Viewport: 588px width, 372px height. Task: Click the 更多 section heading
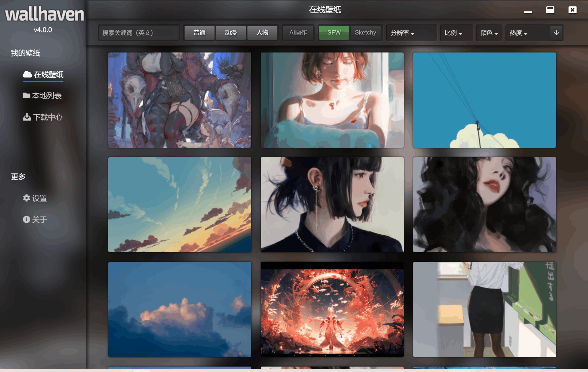tap(18, 177)
